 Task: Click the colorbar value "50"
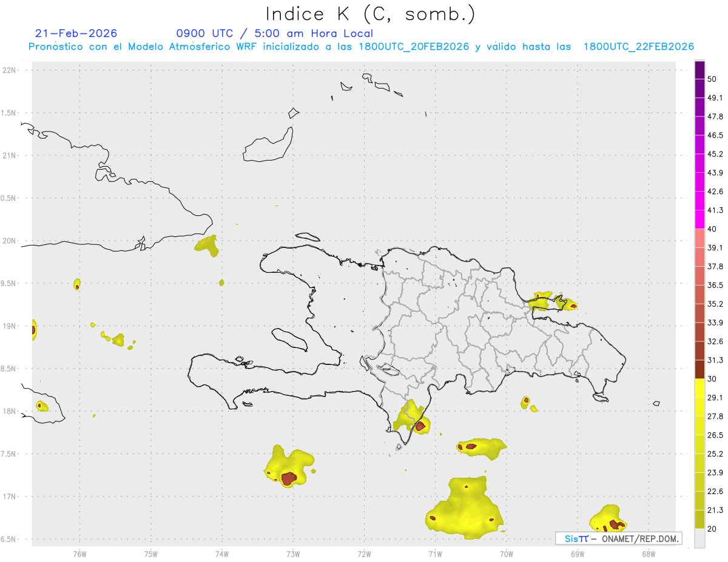pyautogui.click(x=712, y=79)
